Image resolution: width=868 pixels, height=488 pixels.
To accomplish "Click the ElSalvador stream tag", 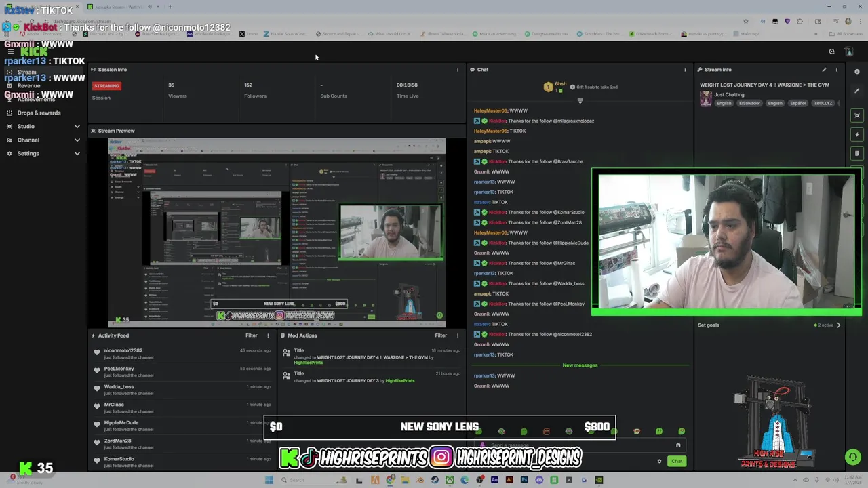I will (x=749, y=103).
